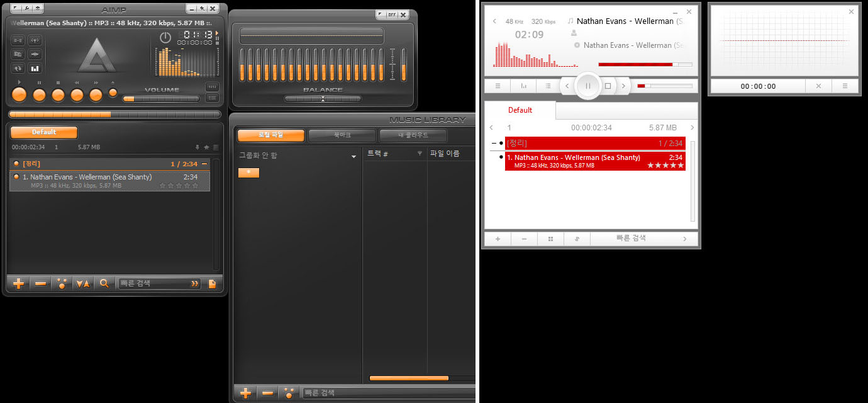
Task: Toggle the equalizer OFF switch
Action: pos(392,14)
